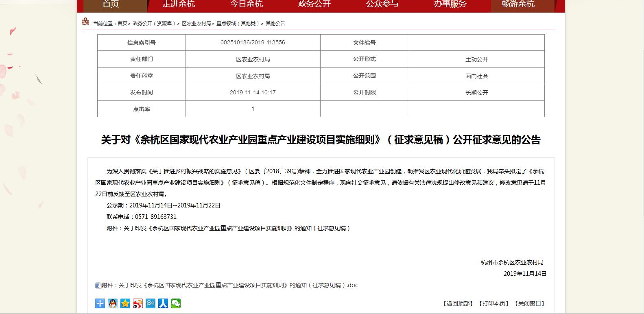The height and width of the screenshot is (314, 644).
Task: Click the 首页 breadcrumb link
Action: (x=122, y=24)
